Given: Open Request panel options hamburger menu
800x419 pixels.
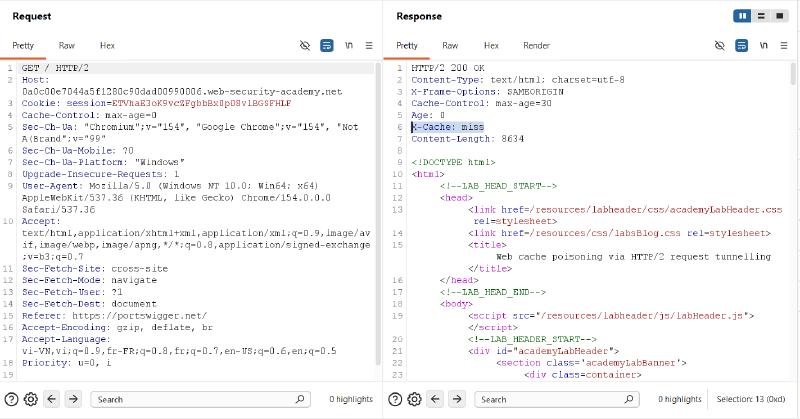Looking at the screenshot, I should 369,45.
